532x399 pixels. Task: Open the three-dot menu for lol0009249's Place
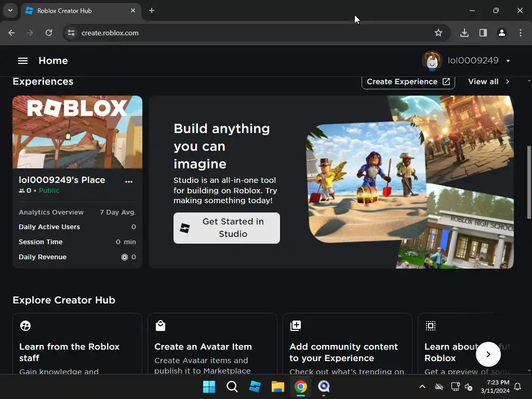pyautogui.click(x=129, y=181)
